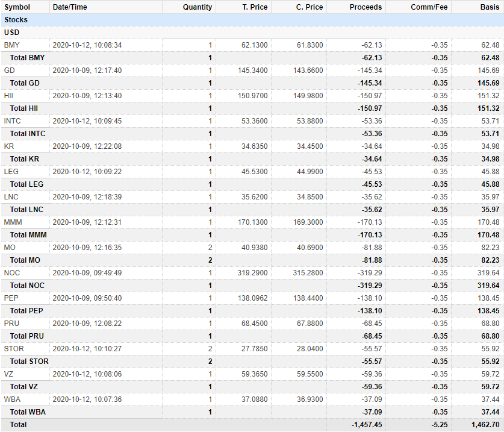The image size is (504, 432).
Task: Click grand total commission -5.25
Action: point(440,425)
